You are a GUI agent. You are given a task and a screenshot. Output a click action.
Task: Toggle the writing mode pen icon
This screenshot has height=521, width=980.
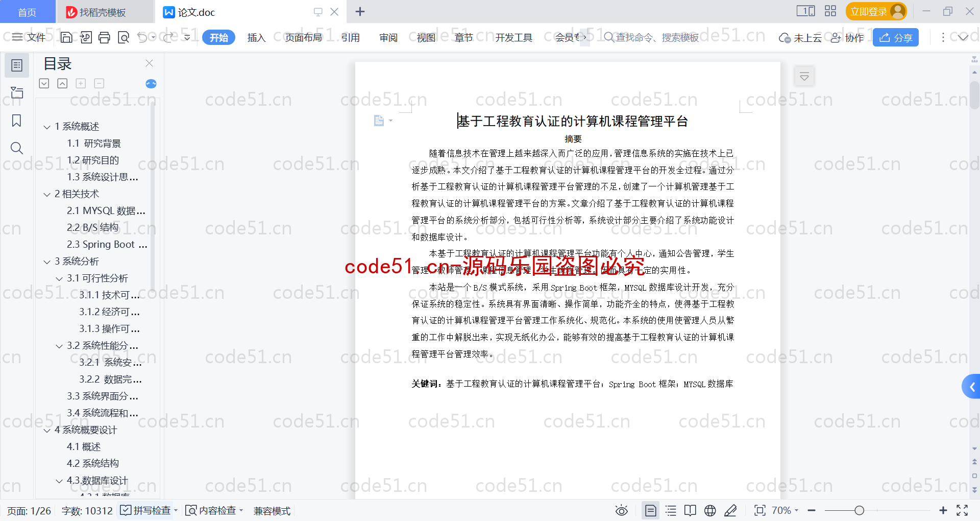pyautogui.click(x=730, y=510)
